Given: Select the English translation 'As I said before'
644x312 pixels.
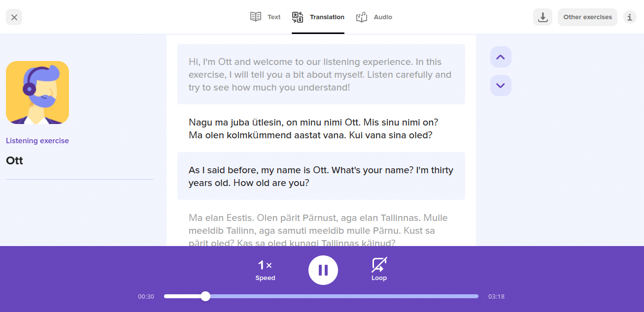Looking at the screenshot, I should (321, 176).
